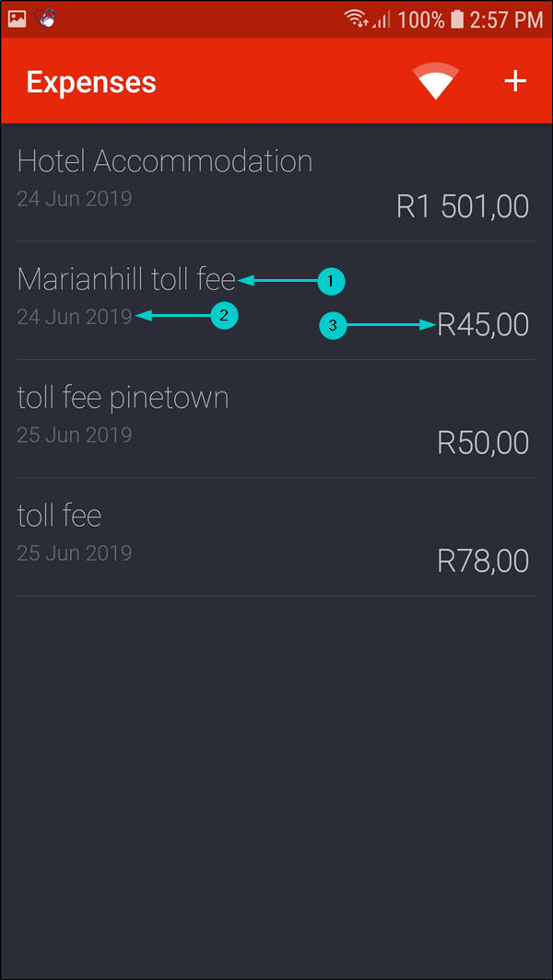Tap the date under toll fee pinetown
This screenshot has width=553, height=980.
pos(74,435)
